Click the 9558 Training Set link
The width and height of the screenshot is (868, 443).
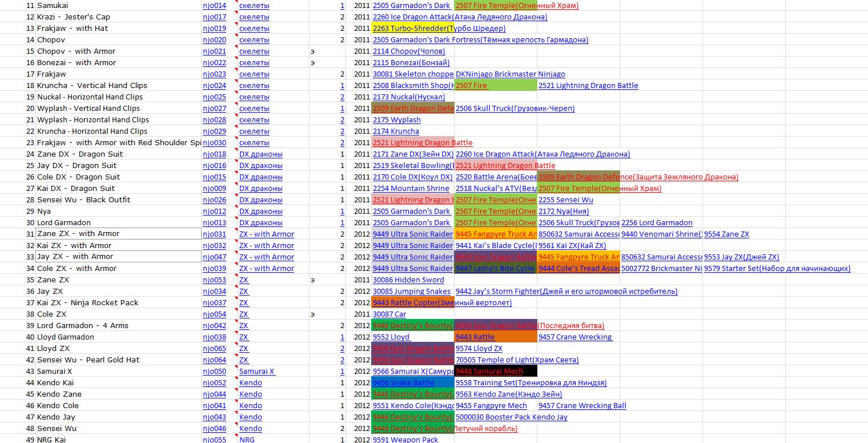(x=531, y=383)
